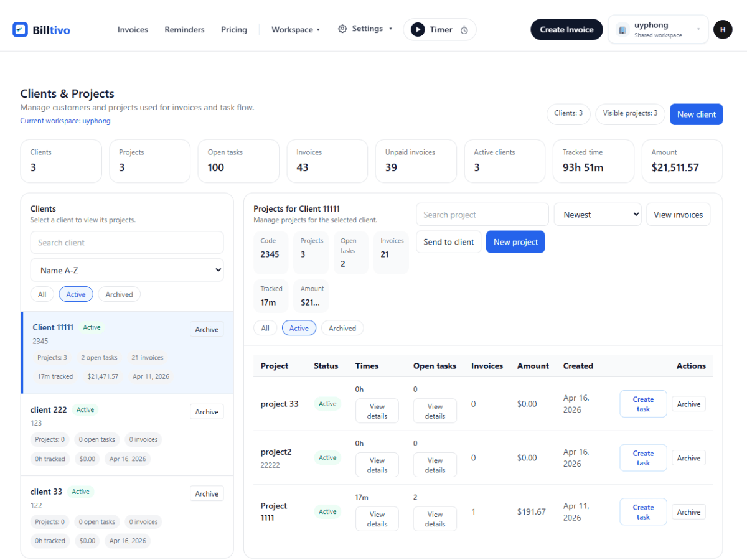Click the 21 invoices chip
This screenshot has height=560, width=747.
click(x=148, y=358)
